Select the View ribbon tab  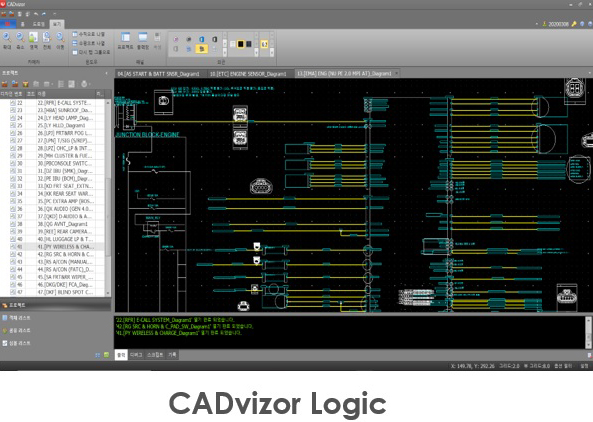[x=57, y=24]
